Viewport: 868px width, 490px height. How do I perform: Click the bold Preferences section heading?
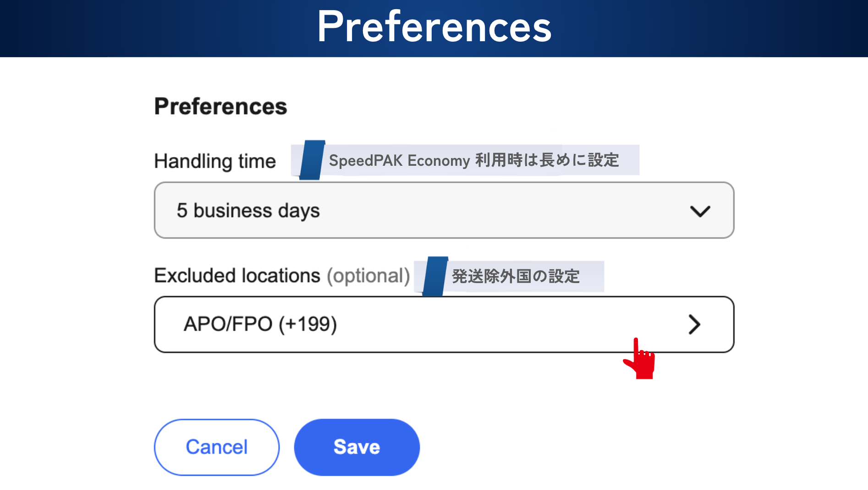220,106
